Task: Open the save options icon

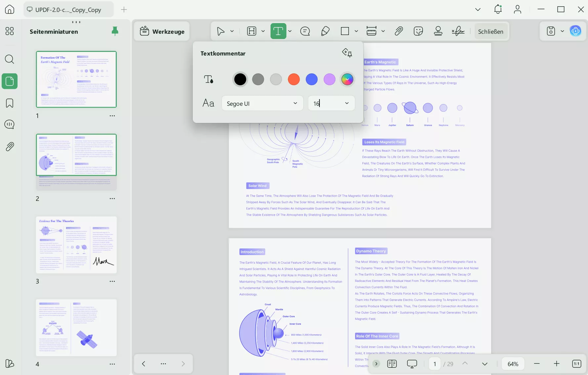Action: 551,31
